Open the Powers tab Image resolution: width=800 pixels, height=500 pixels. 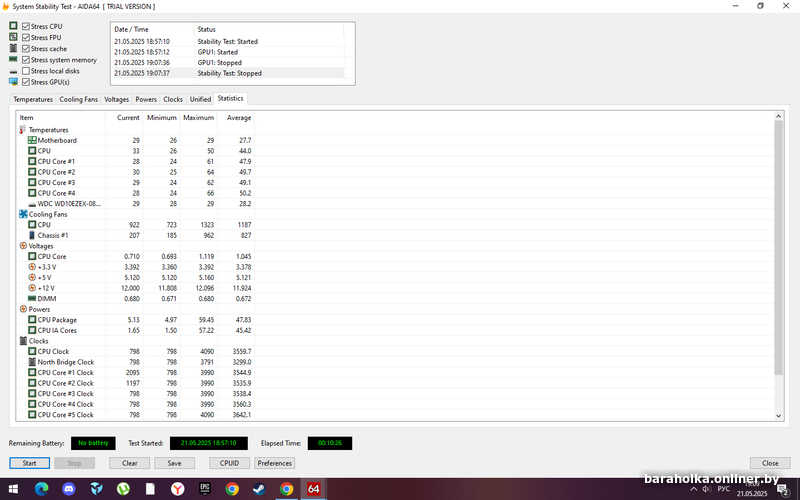[x=146, y=99]
